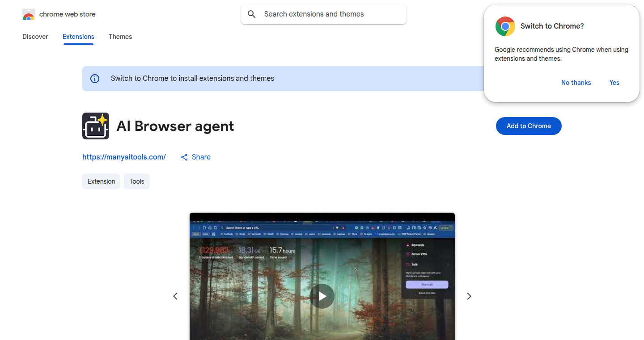Image resolution: width=644 pixels, height=340 pixels.
Task: Select the Extension category chip
Action: click(101, 181)
